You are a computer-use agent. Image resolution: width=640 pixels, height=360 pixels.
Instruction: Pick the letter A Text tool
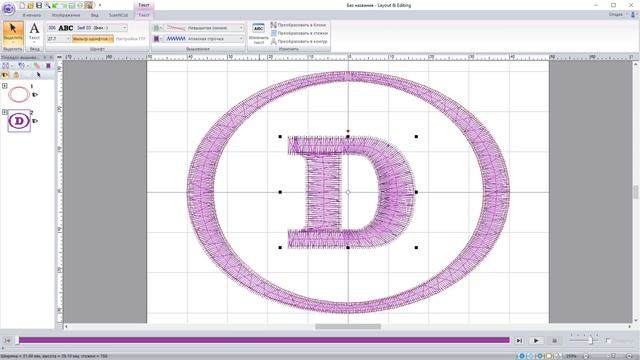pos(34,33)
